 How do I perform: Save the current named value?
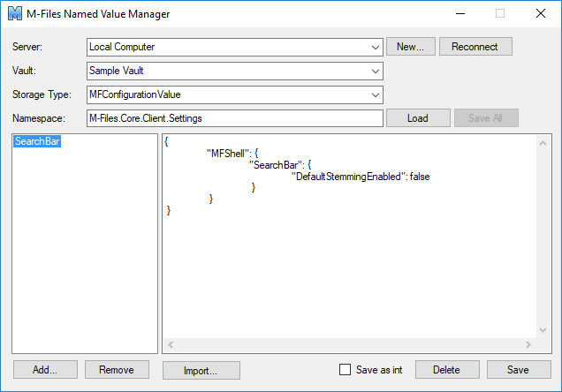point(519,370)
